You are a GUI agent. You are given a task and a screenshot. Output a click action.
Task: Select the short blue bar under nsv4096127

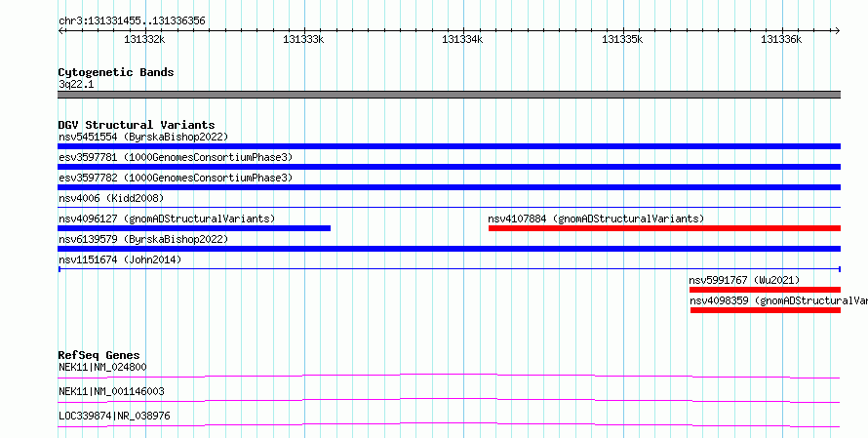[x=194, y=228]
